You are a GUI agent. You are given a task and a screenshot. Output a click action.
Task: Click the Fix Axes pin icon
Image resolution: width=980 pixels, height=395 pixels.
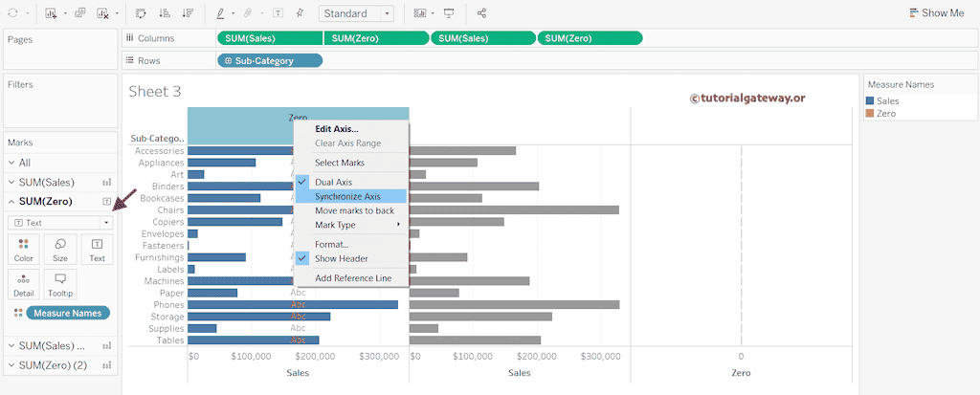pyautogui.click(x=300, y=13)
